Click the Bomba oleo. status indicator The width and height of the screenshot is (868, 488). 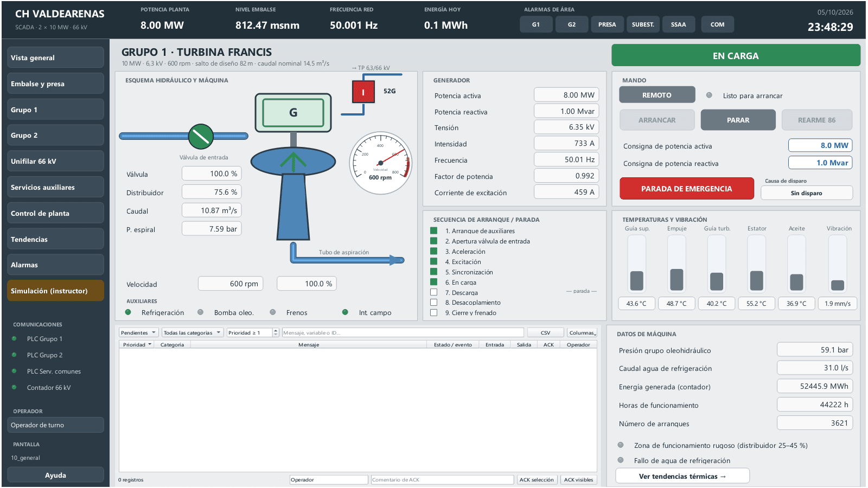[x=201, y=312]
